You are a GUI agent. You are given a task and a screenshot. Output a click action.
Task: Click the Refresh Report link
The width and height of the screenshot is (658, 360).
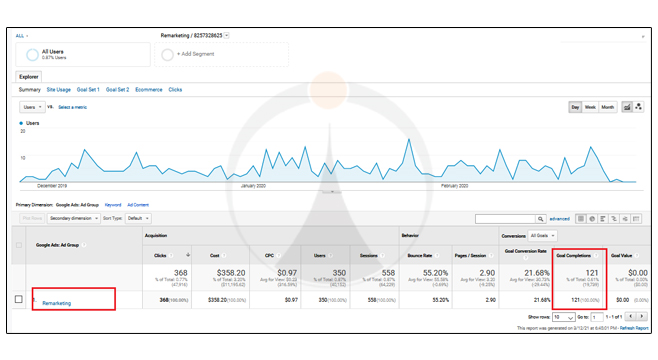pos(634,328)
